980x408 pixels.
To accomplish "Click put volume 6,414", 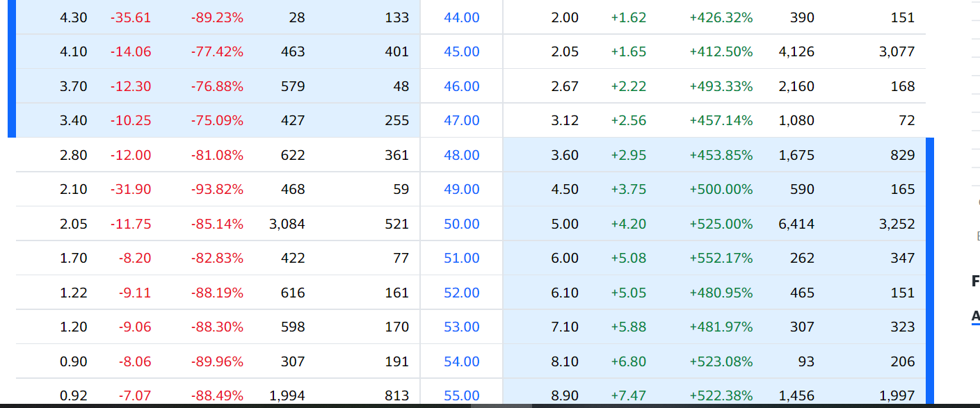I will pyautogui.click(x=796, y=224).
